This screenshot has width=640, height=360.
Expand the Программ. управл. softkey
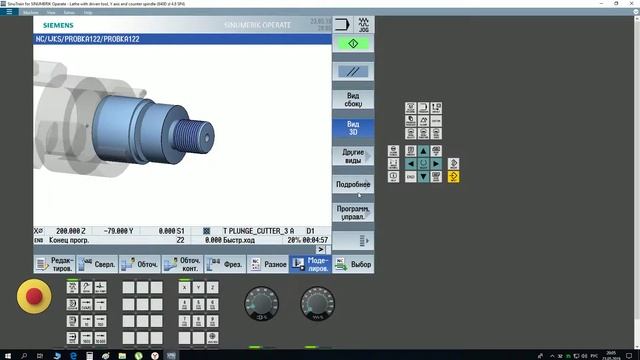click(x=353, y=213)
